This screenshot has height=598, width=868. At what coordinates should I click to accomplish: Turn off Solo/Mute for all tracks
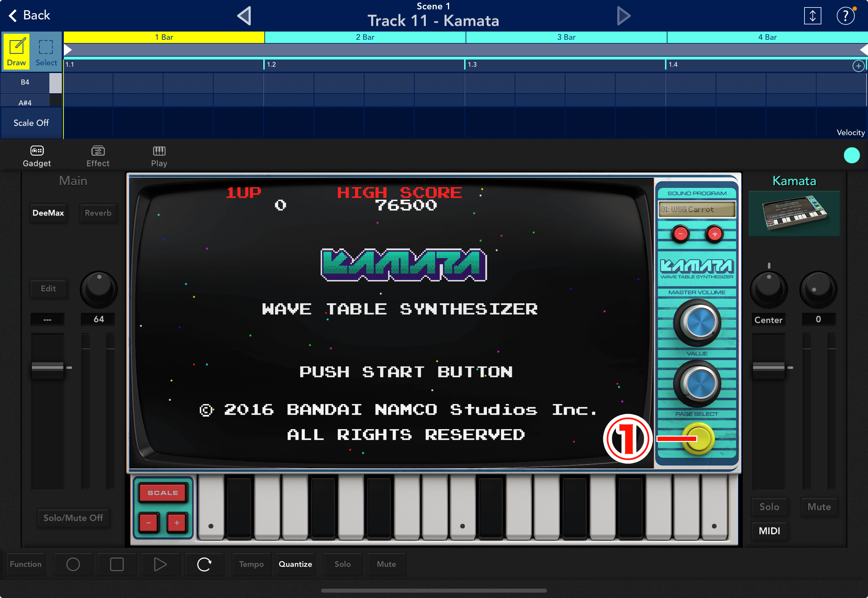click(73, 518)
